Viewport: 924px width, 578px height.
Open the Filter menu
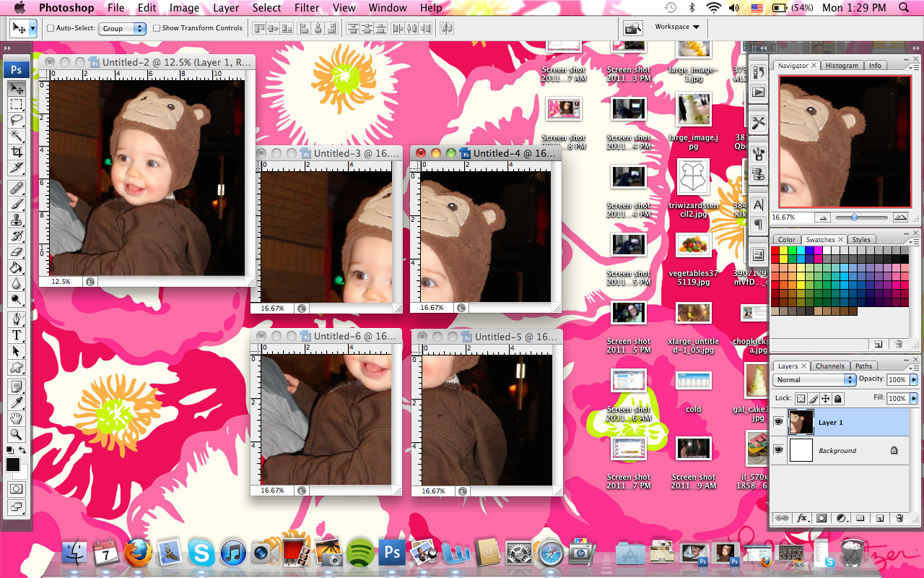click(x=307, y=8)
